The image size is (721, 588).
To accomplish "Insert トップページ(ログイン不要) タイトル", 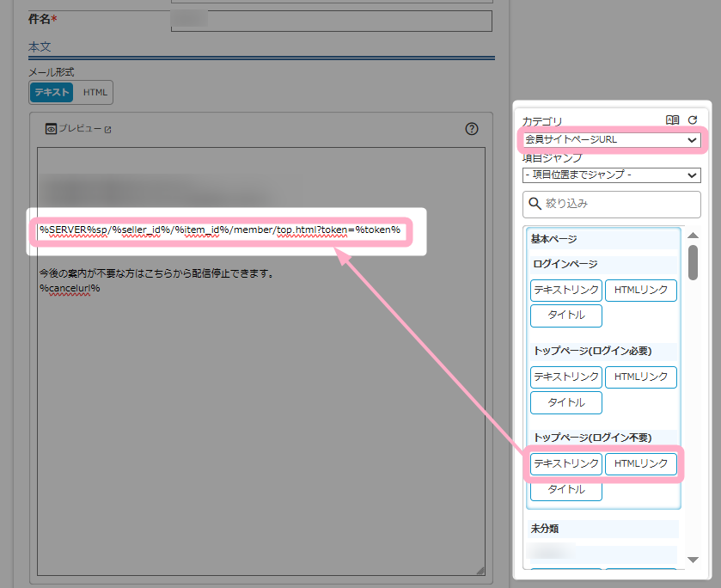I will pyautogui.click(x=566, y=489).
